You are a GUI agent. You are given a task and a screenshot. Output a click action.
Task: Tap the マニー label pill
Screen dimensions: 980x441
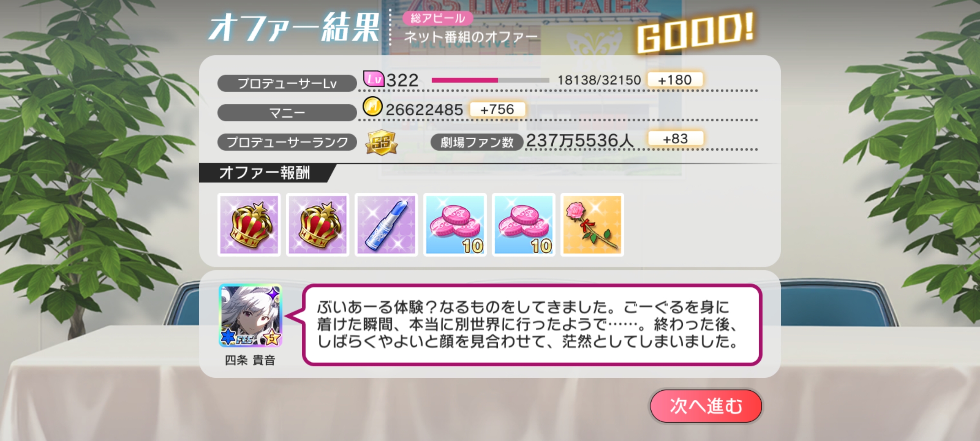pos(287,113)
